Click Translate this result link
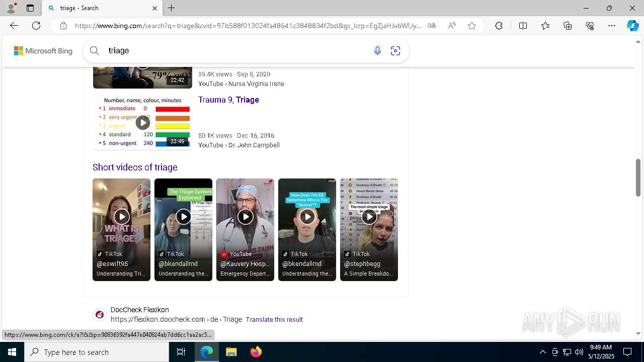 coord(274,319)
